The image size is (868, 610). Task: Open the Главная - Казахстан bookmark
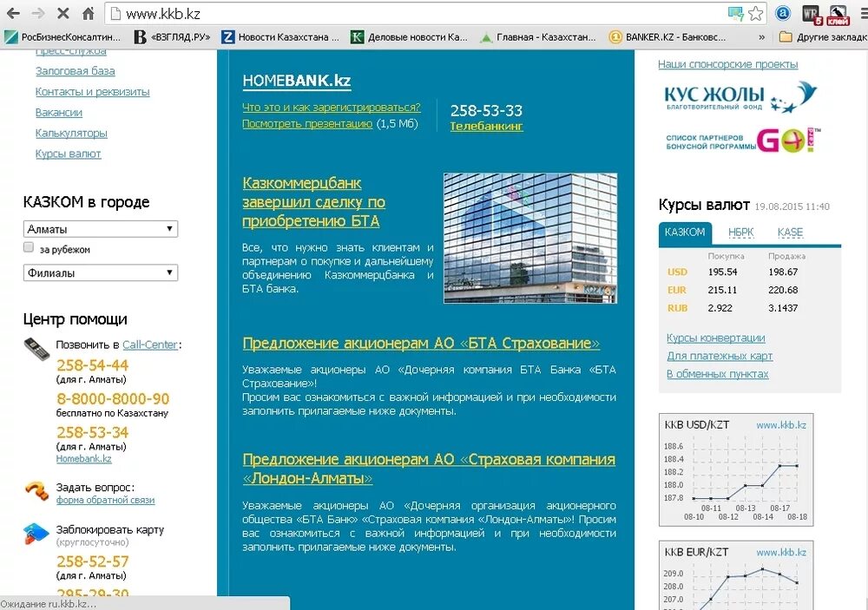pos(537,37)
